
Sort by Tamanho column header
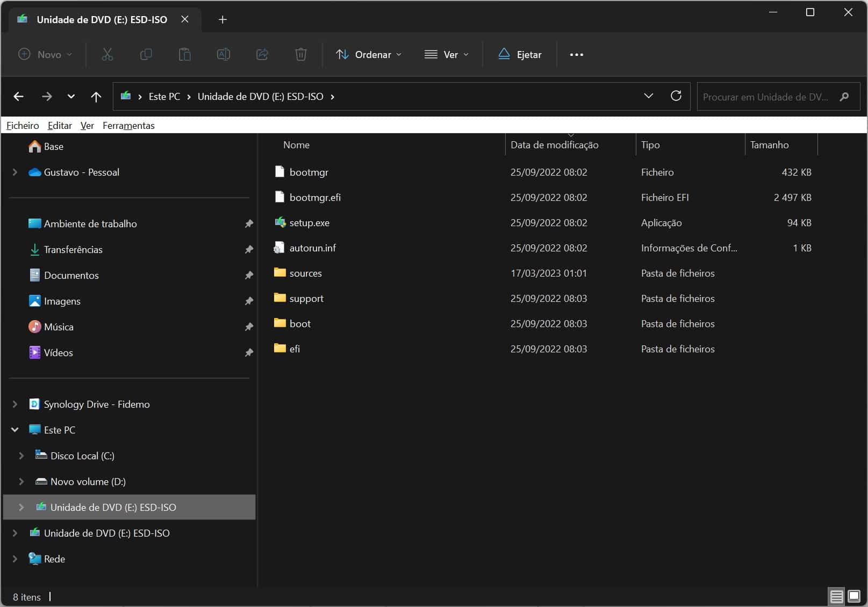coord(769,144)
